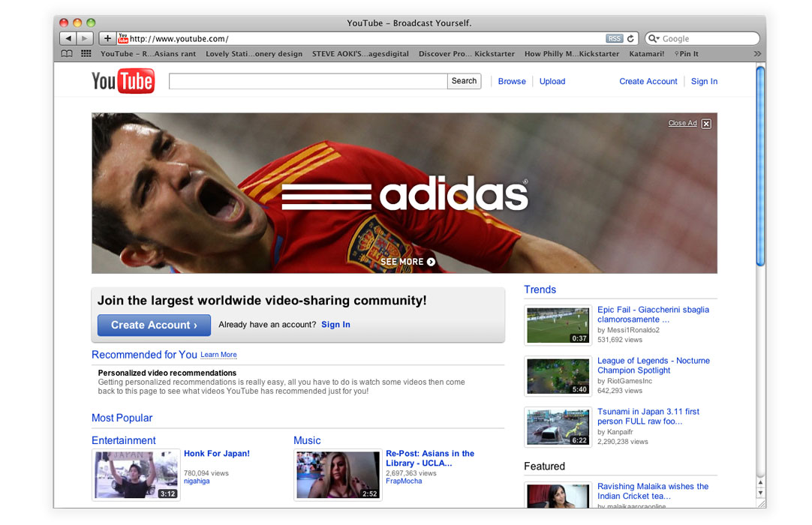
Task: Open Recommended for You heading link
Action: point(144,355)
